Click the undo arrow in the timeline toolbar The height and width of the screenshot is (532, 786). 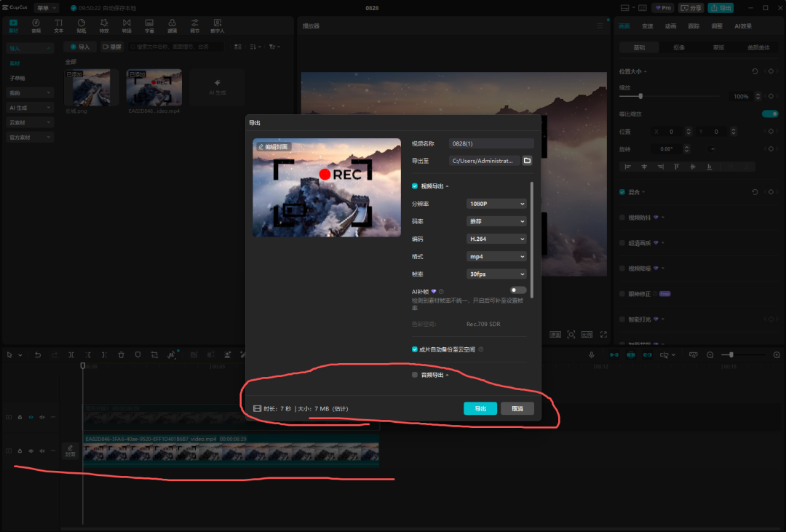tap(37, 354)
